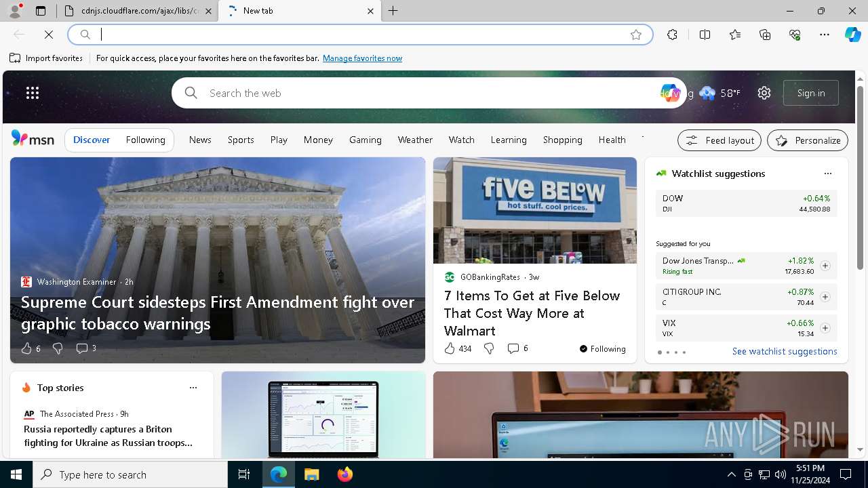
Task: Like the Five Below article
Action: click(x=458, y=348)
